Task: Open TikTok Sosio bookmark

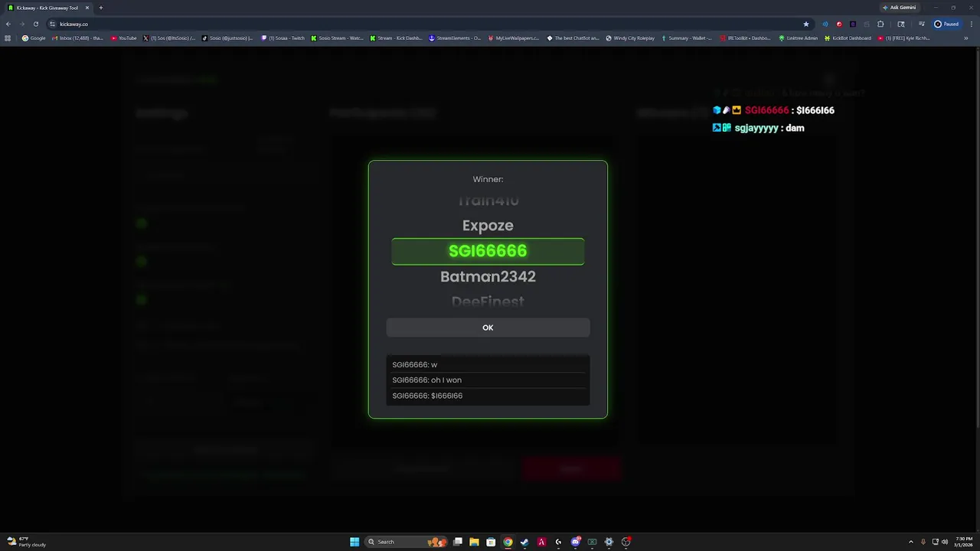Action: 227,38
